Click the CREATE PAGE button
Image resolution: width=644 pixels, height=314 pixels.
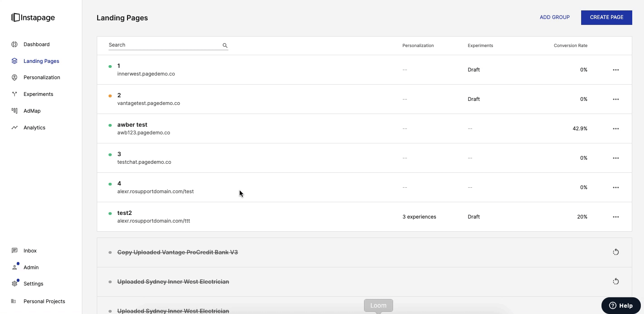(606, 17)
